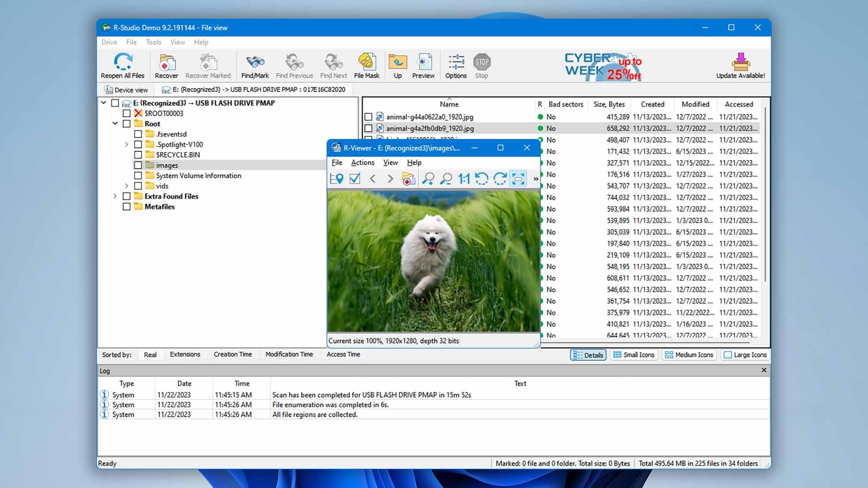Open the Tools menu
868x488 pixels.
[153, 42]
